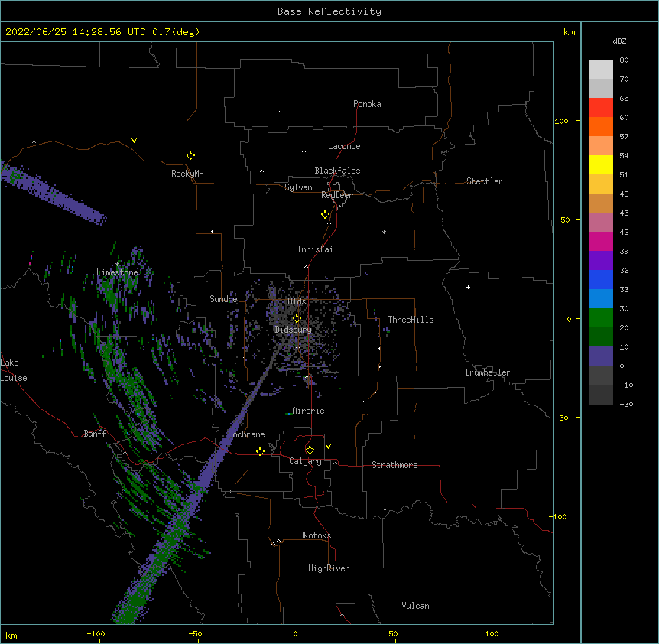Click the light gray 70–80 dBZ legend swatch
Viewport: 659px width, 644px height.
tap(601, 70)
